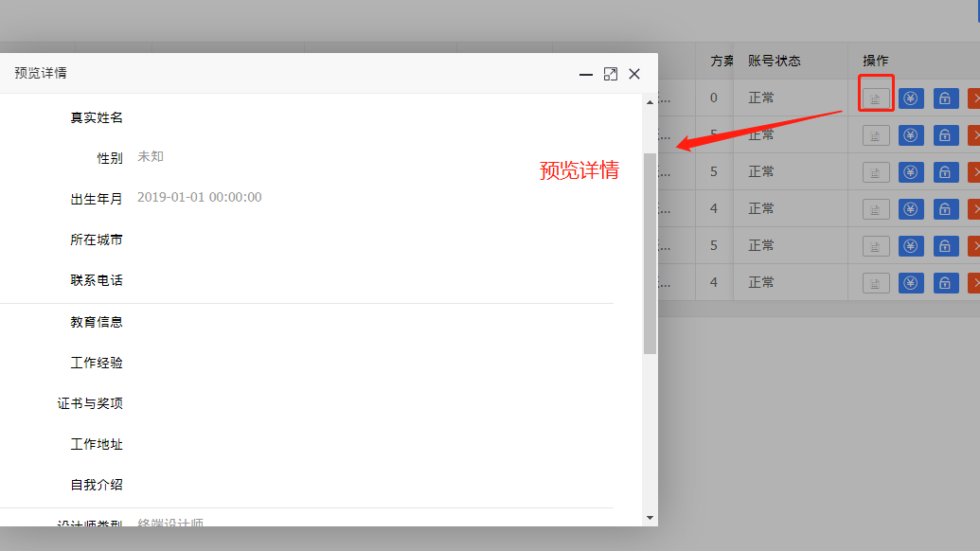The width and height of the screenshot is (980, 551).
Task: Click the 真实姓名 label
Action: pyautogui.click(x=97, y=117)
